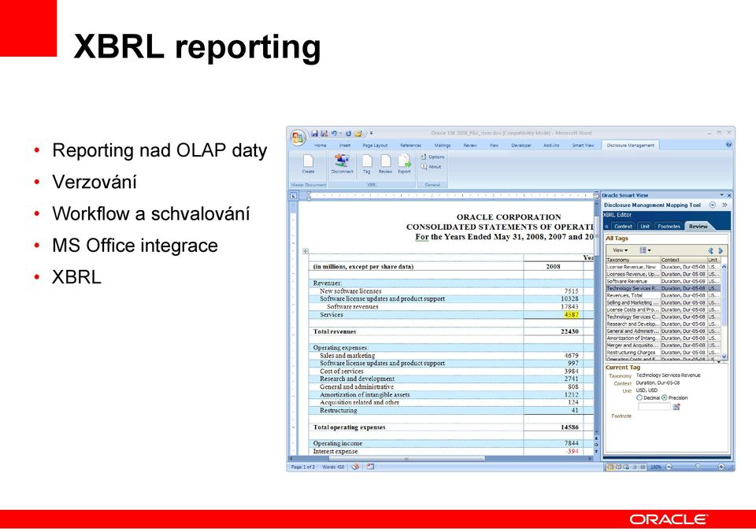Open Options in the General group
Image resolution: width=756 pixels, height=532 pixels.
[x=432, y=157]
